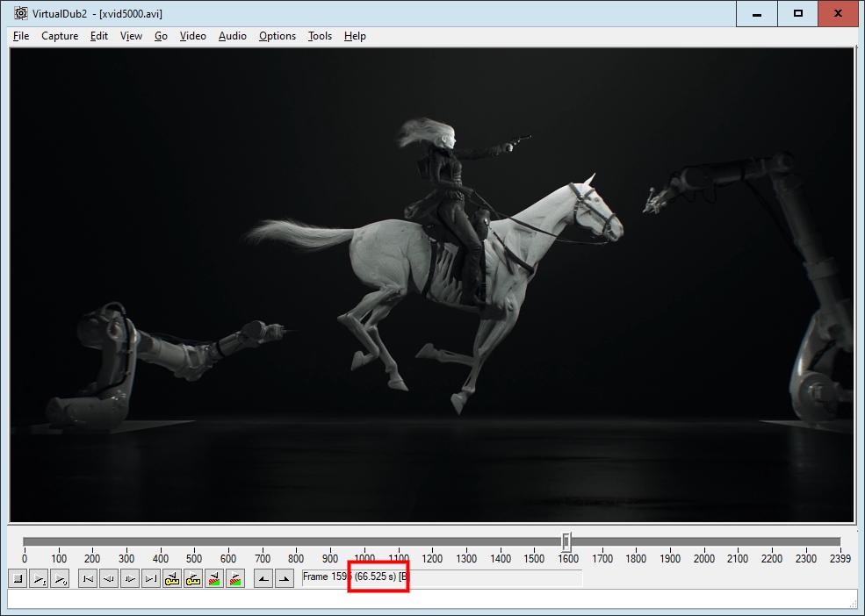Jump to the end of the video
Viewport: 865px width, 616px height.
click(x=151, y=578)
